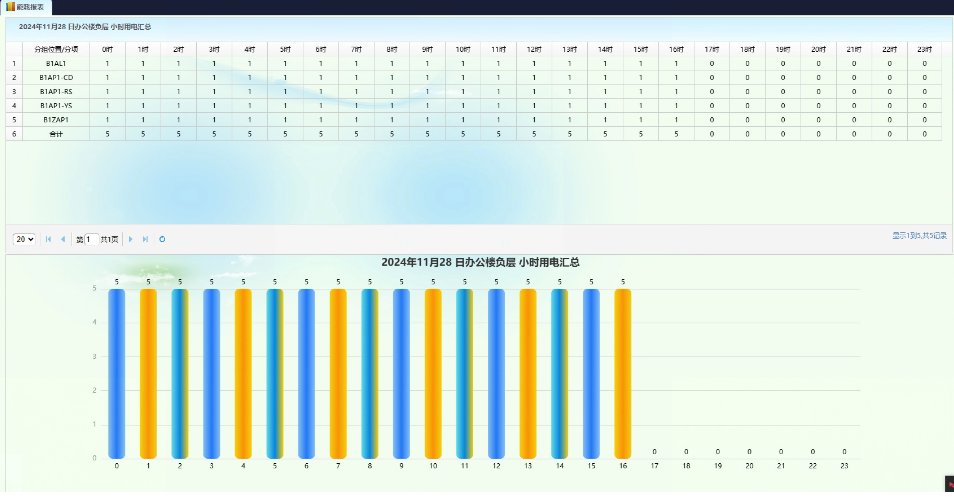Open the page size dropdown showing 20
Screen dimensions: 954x500
(24, 239)
